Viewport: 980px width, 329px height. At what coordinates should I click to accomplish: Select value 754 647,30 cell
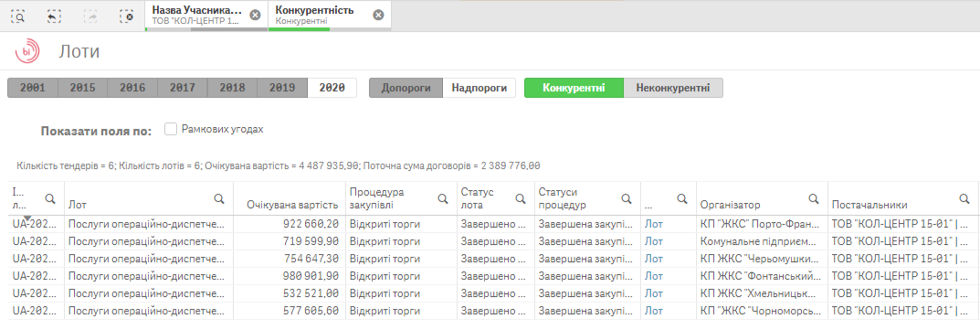point(290,259)
